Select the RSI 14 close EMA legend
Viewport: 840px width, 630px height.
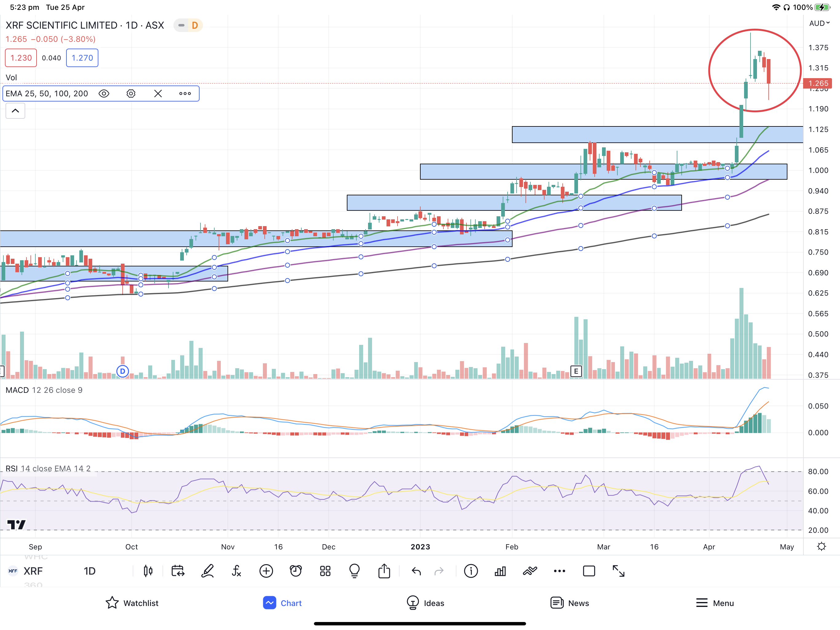click(x=48, y=468)
